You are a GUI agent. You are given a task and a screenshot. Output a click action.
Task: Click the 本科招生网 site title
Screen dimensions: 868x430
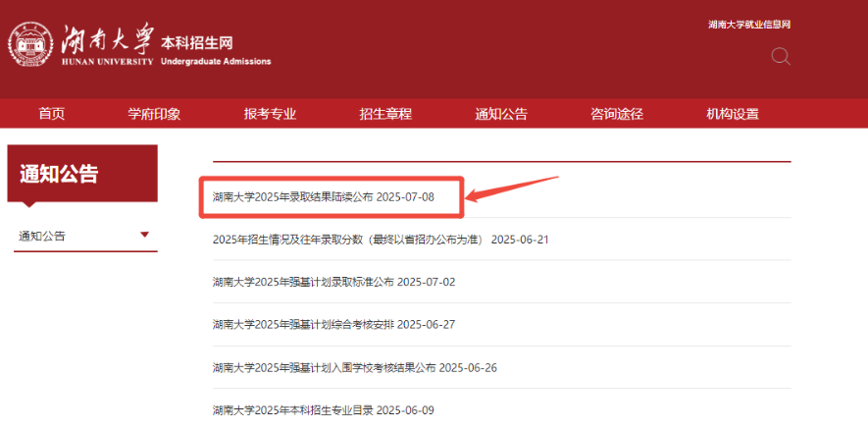(197, 43)
